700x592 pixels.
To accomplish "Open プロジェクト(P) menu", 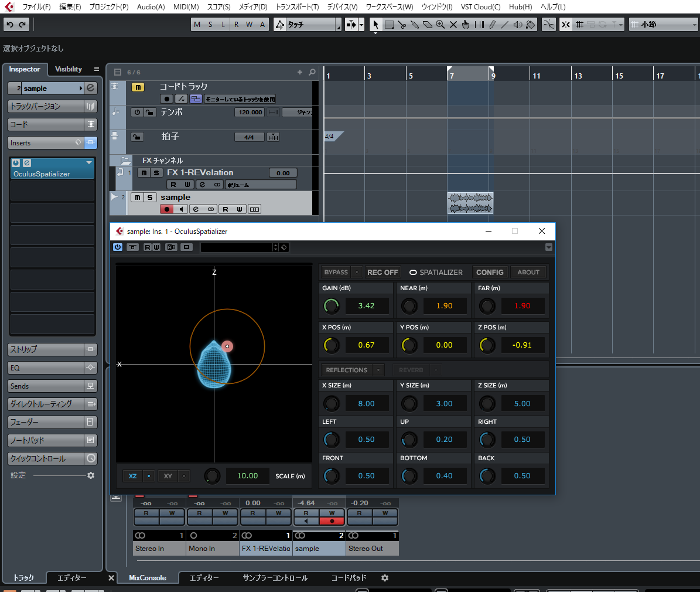I will (109, 6).
